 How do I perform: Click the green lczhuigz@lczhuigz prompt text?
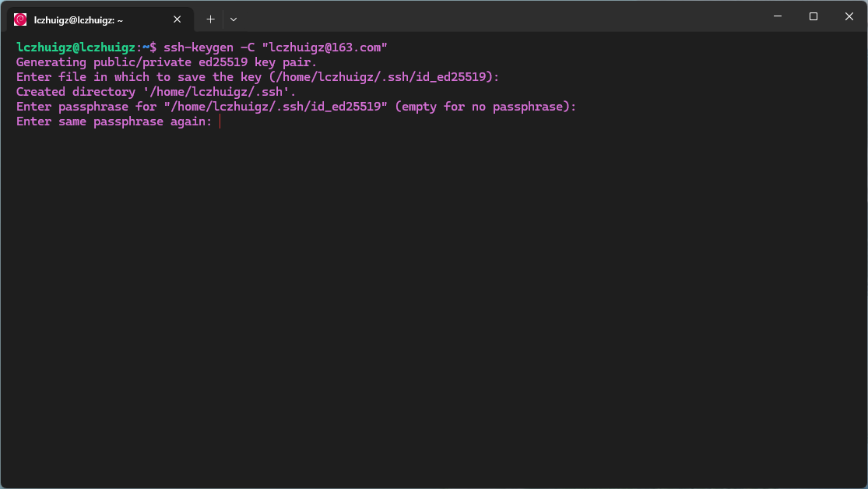coord(76,47)
